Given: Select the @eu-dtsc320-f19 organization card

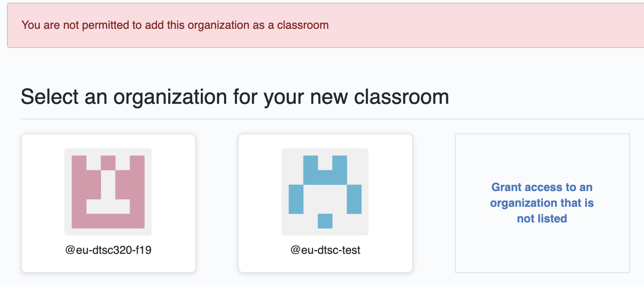Looking at the screenshot, I should (x=108, y=203).
